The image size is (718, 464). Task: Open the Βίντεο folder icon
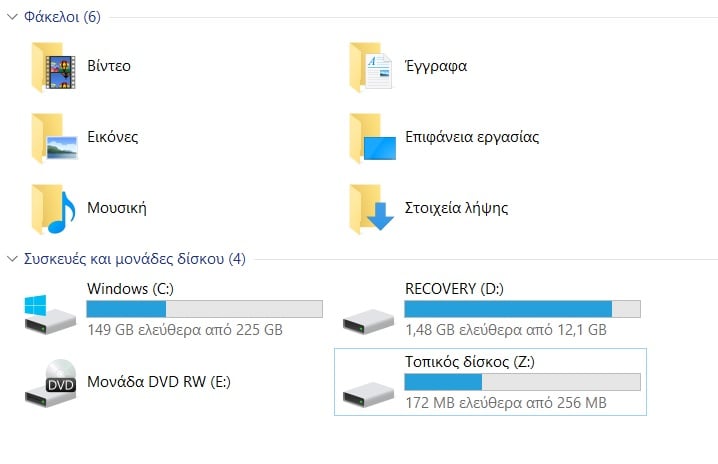point(52,67)
